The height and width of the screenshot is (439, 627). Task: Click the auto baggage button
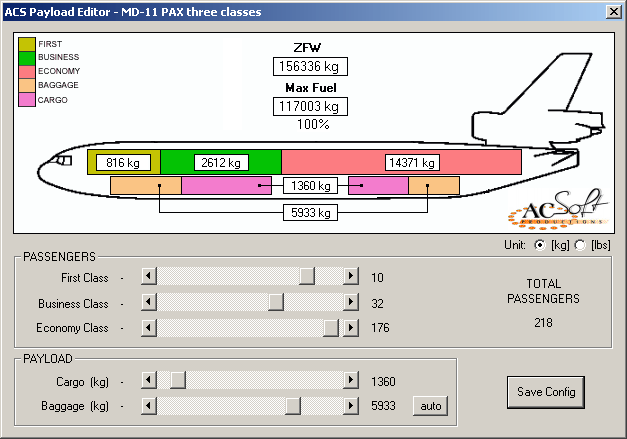point(430,406)
